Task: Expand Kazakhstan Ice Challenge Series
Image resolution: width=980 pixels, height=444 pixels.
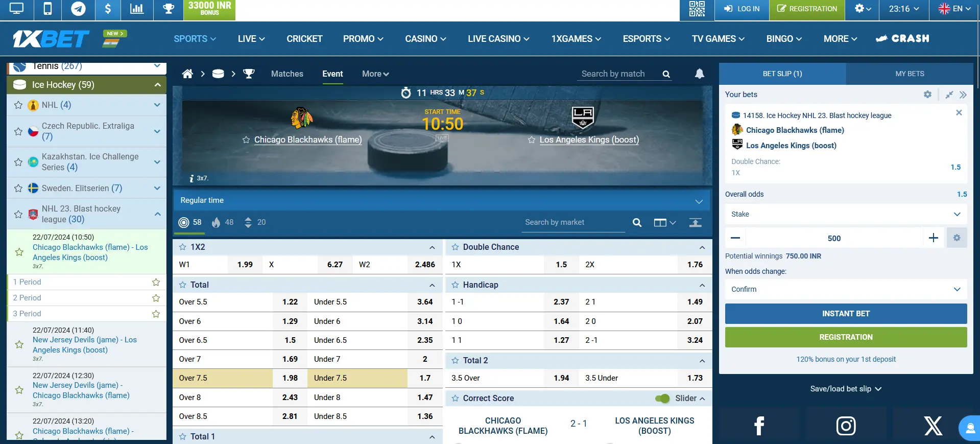Action: (157, 162)
